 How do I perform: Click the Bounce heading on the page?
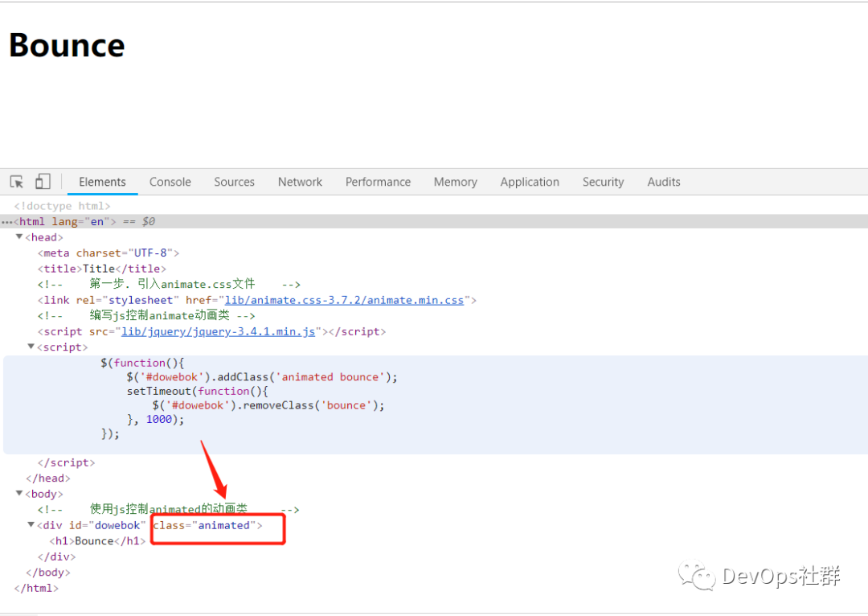coord(67,45)
